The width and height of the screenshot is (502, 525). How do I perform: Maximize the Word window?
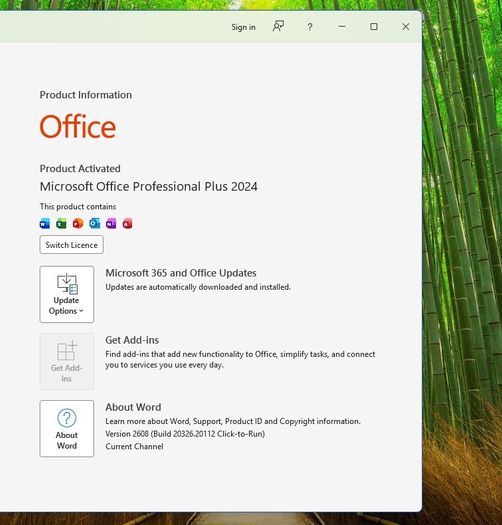[374, 26]
